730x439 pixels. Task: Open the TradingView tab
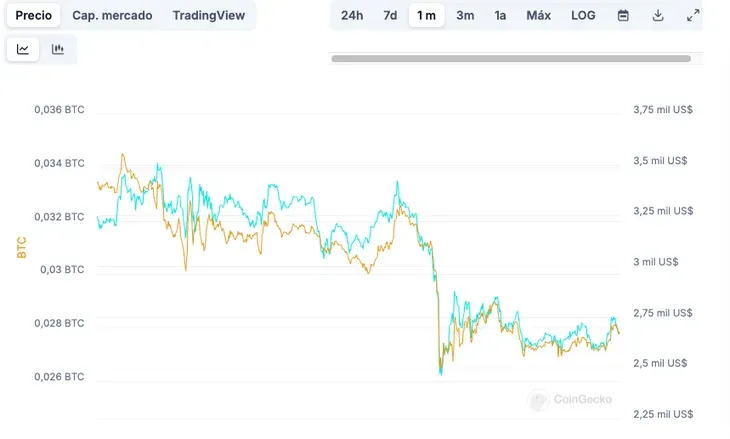208,16
